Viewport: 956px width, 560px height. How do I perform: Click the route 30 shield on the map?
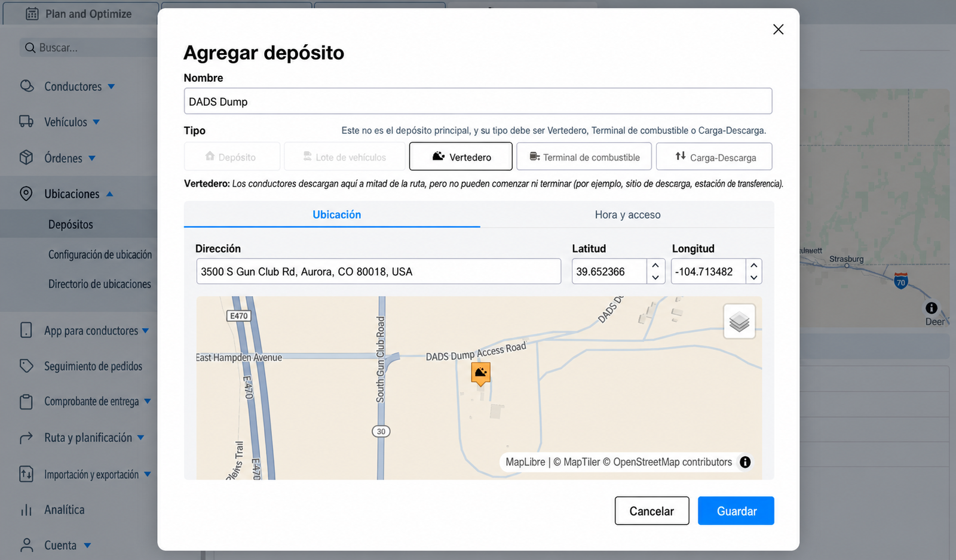pyautogui.click(x=381, y=431)
